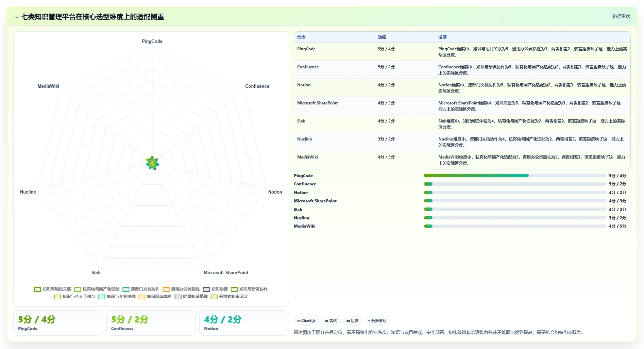Click the MediaWiki progress bar
Screen dimensions: 644x349
click(515, 226)
